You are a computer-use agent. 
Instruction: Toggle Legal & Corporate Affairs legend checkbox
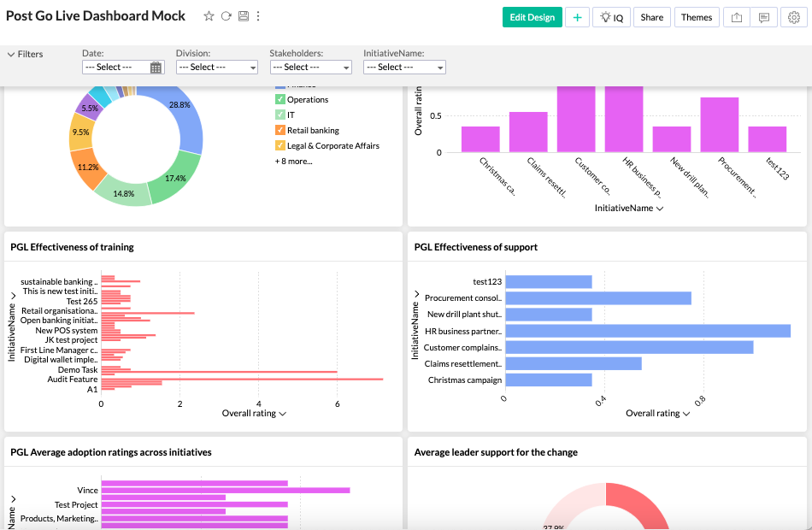coord(280,146)
